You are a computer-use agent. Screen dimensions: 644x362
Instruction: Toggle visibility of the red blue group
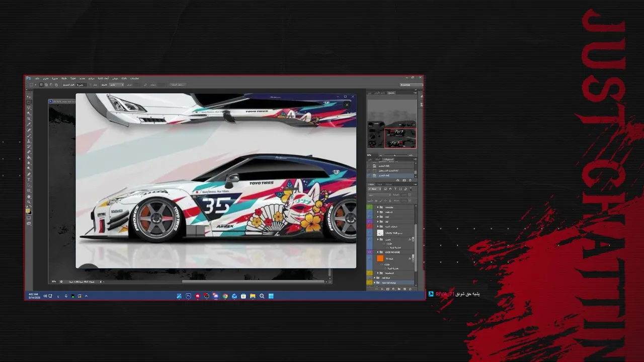(x=370, y=278)
